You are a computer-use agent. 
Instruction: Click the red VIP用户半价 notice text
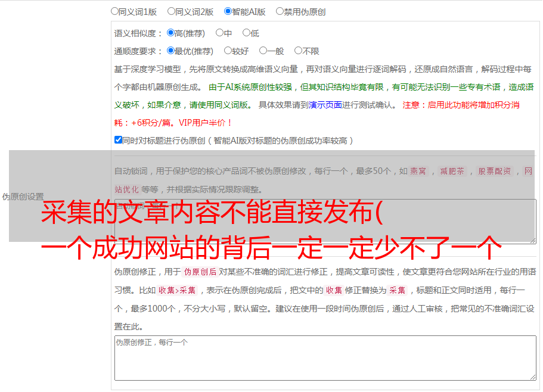tap(204, 123)
